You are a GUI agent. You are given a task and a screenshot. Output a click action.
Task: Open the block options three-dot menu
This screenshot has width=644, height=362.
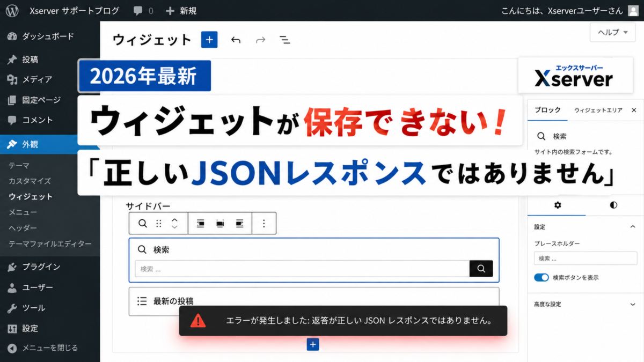[264, 224]
